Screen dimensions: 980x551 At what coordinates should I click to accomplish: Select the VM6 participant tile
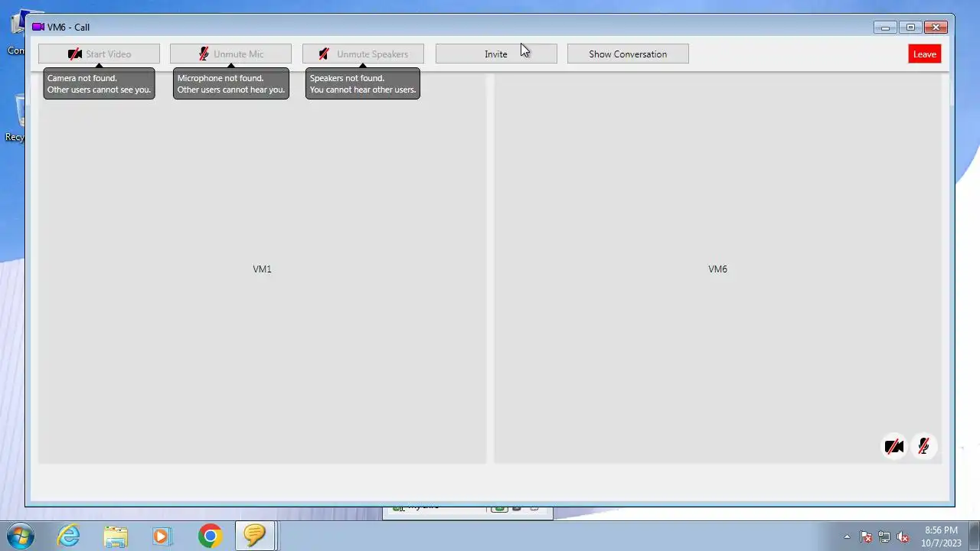(717, 268)
